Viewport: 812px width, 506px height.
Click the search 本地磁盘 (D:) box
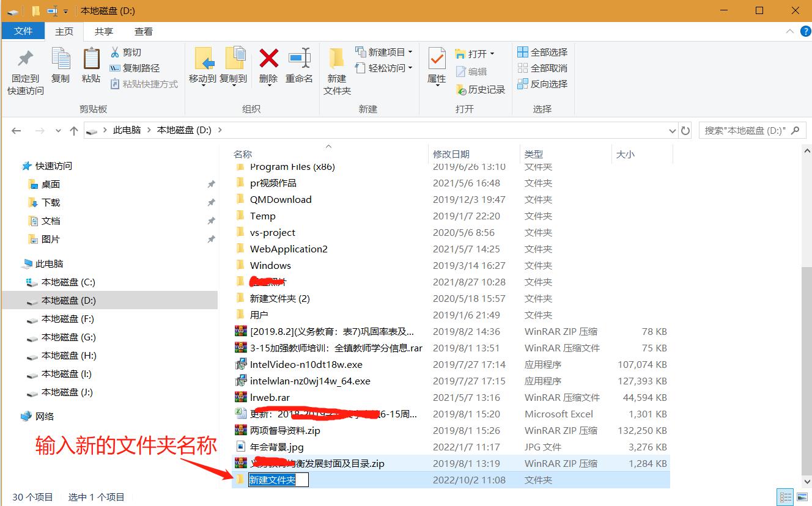tap(749, 130)
